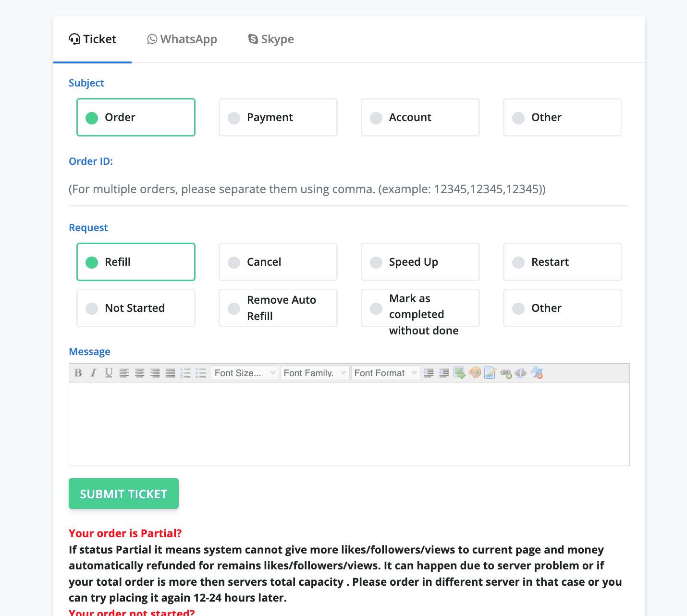Click the edit HTML icon

click(491, 373)
